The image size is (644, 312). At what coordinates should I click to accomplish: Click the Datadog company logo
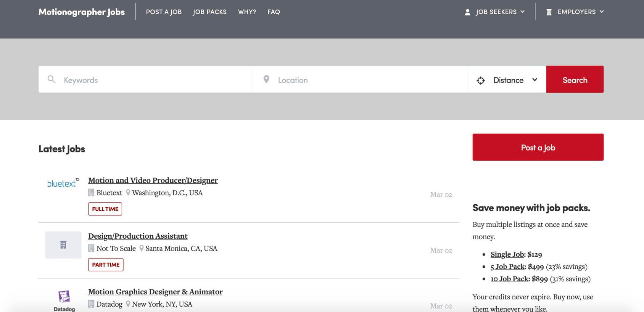64,300
